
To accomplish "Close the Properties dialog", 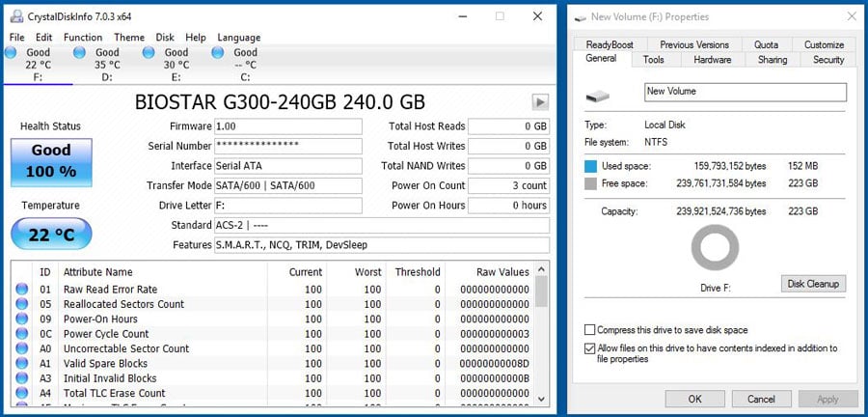I will 852,16.
